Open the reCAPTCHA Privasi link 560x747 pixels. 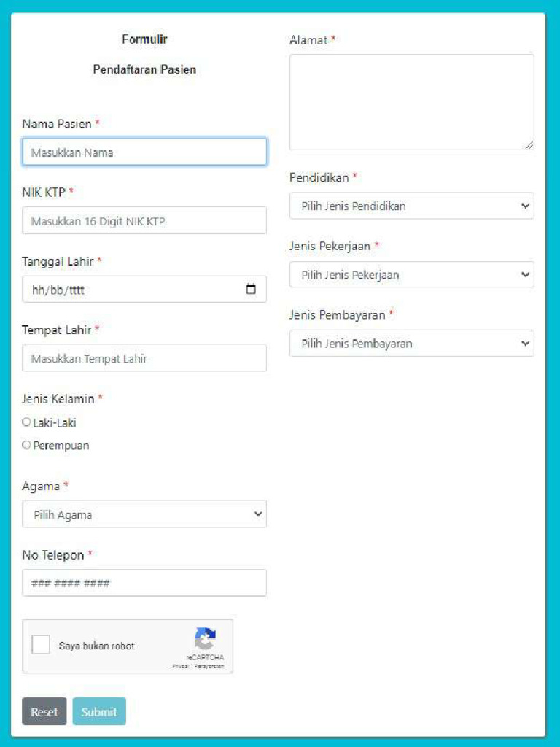(180, 666)
